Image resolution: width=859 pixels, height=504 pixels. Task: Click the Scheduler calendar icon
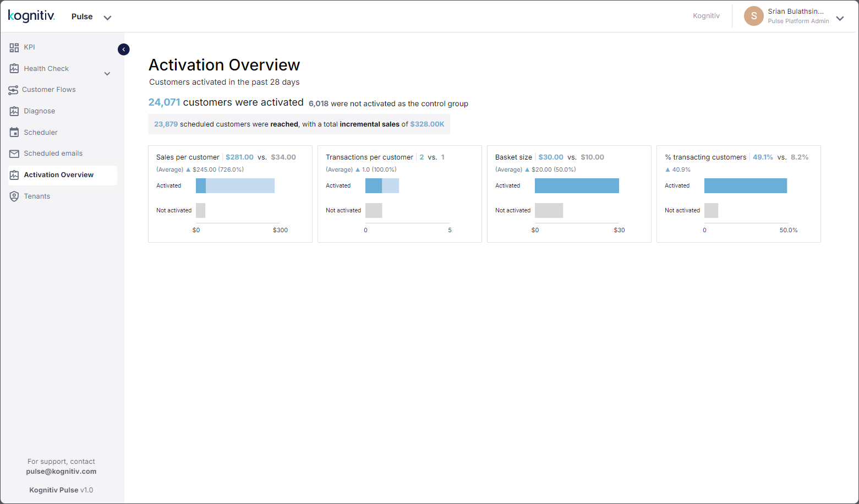[14, 133]
